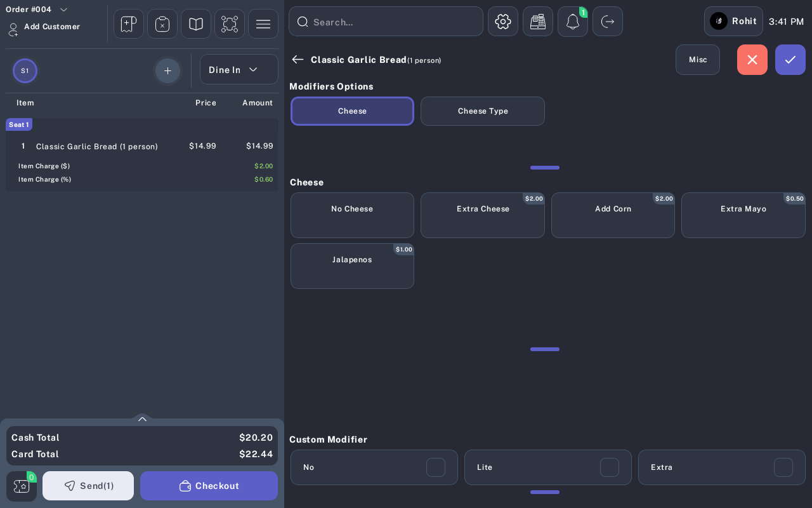Select the Cheese modifier tab
The image size is (812, 508).
352,111
